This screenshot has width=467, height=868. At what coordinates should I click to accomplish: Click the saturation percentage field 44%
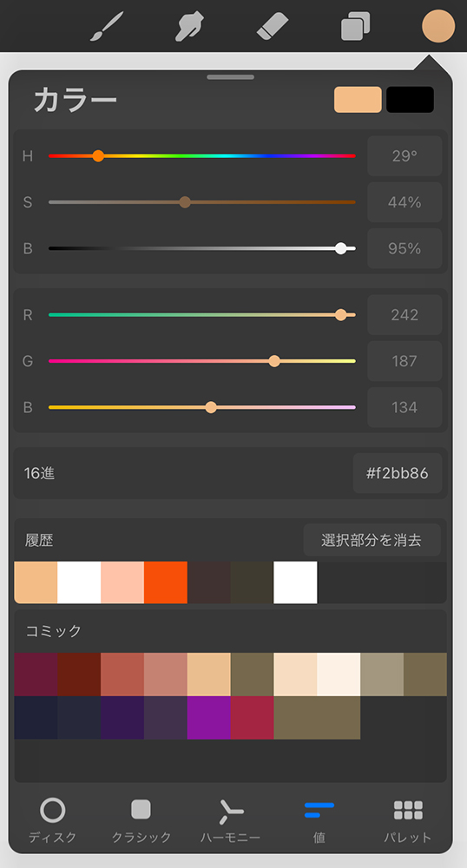pos(405,202)
